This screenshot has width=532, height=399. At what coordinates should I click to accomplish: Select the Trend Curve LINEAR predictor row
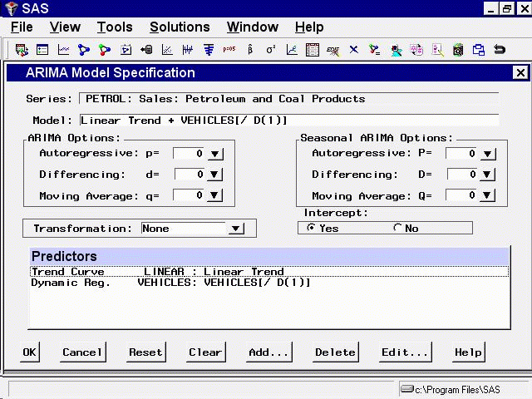[x=269, y=272]
